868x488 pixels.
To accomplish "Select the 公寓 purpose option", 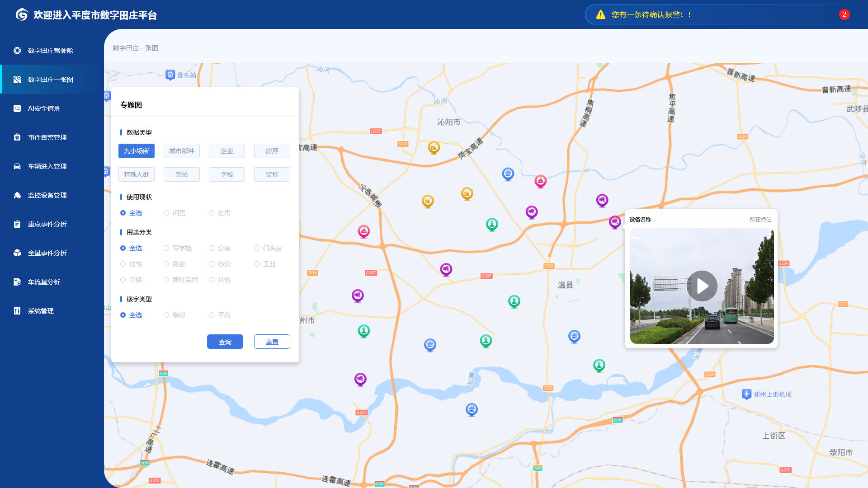I will pyautogui.click(x=220, y=248).
